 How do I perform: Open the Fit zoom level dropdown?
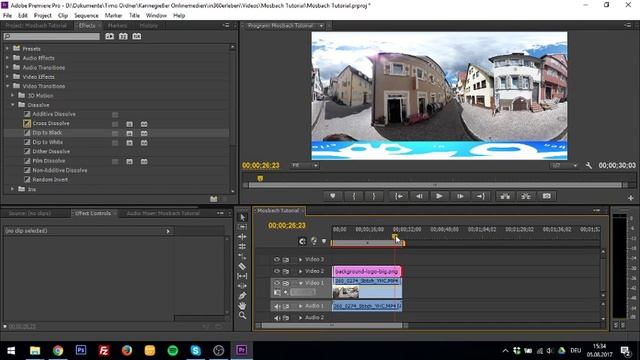pos(304,165)
